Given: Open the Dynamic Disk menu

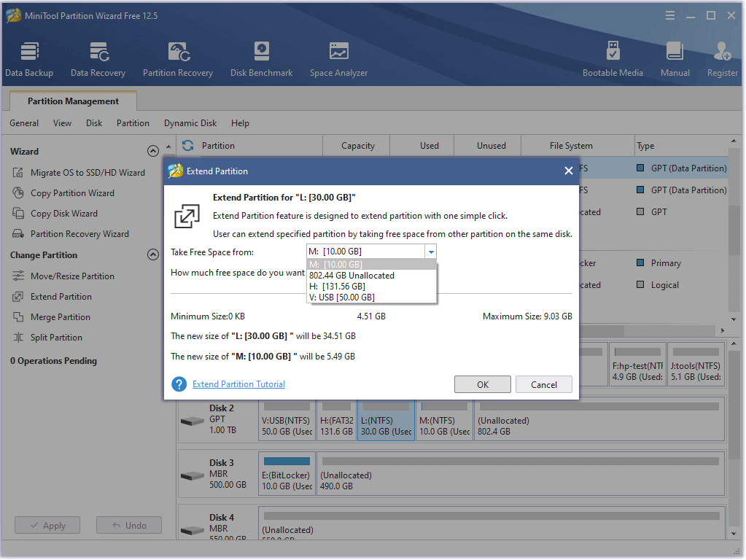Looking at the screenshot, I should (x=190, y=123).
